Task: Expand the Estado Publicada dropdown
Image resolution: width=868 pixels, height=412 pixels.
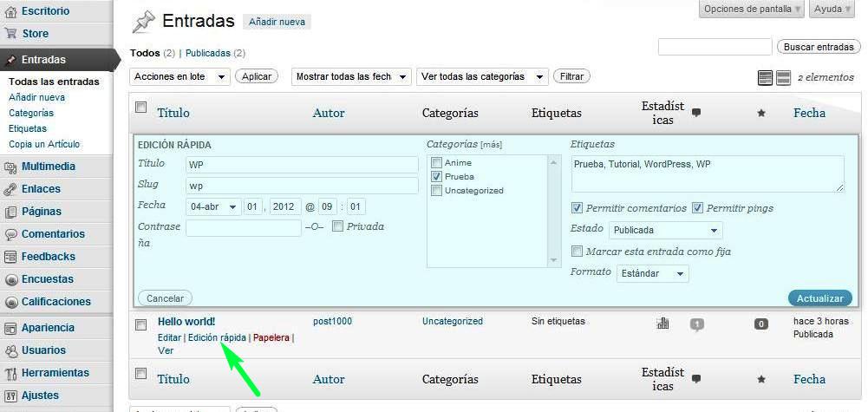Action: [666, 231]
